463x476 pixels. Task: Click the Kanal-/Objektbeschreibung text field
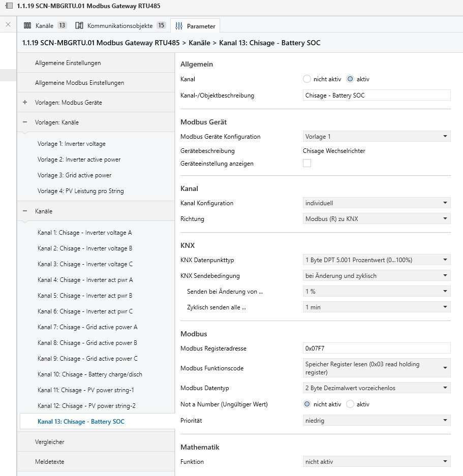point(376,96)
